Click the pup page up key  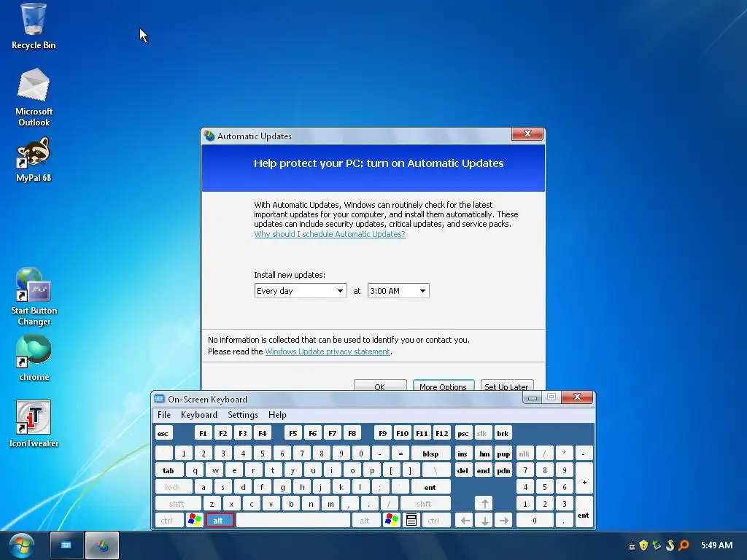[x=503, y=454]
